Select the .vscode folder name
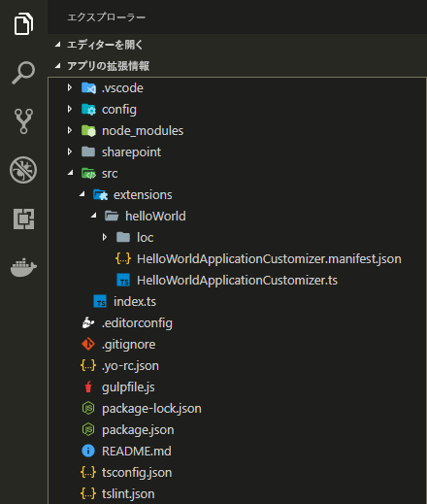 point(122,88)
